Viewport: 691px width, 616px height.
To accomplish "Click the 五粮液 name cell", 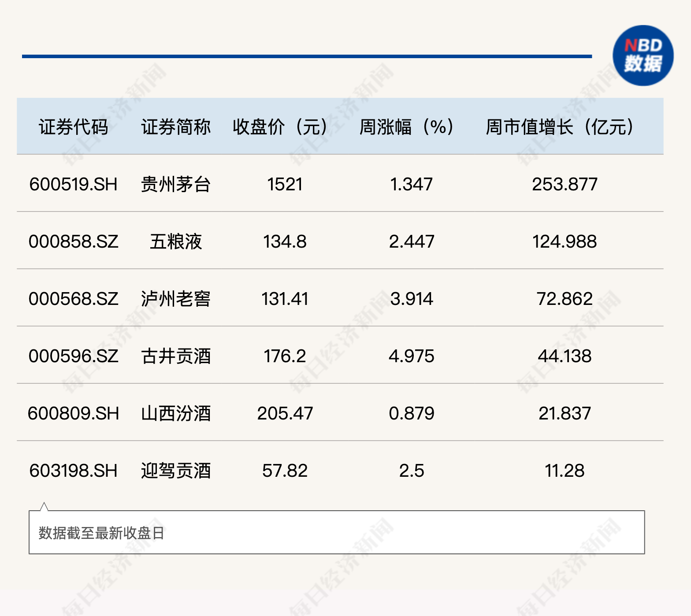I will tap(176, 241).
